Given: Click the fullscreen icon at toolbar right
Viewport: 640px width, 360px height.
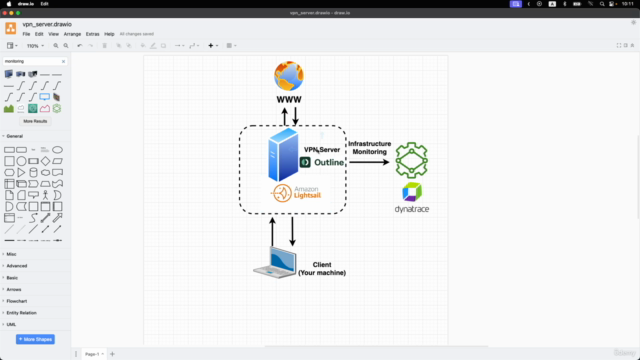Looking at the screenshot, I should point(619,45).
